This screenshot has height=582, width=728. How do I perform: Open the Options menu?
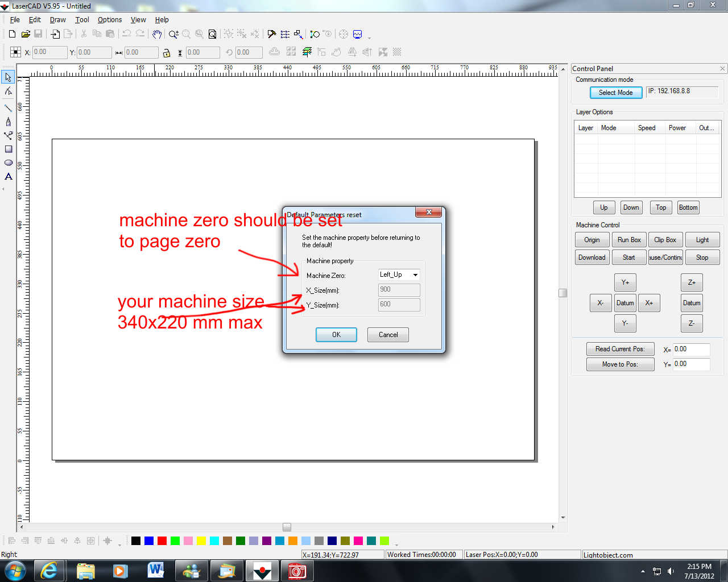(109, 20)
